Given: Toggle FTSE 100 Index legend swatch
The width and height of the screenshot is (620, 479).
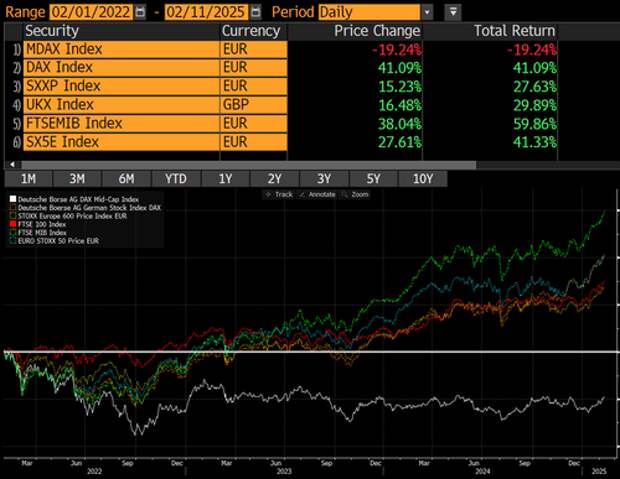Looking at the screenshot, I should point(10,224).
